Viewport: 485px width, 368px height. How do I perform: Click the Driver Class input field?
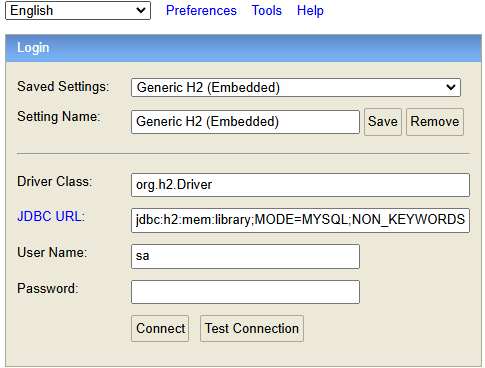[300, 185]
